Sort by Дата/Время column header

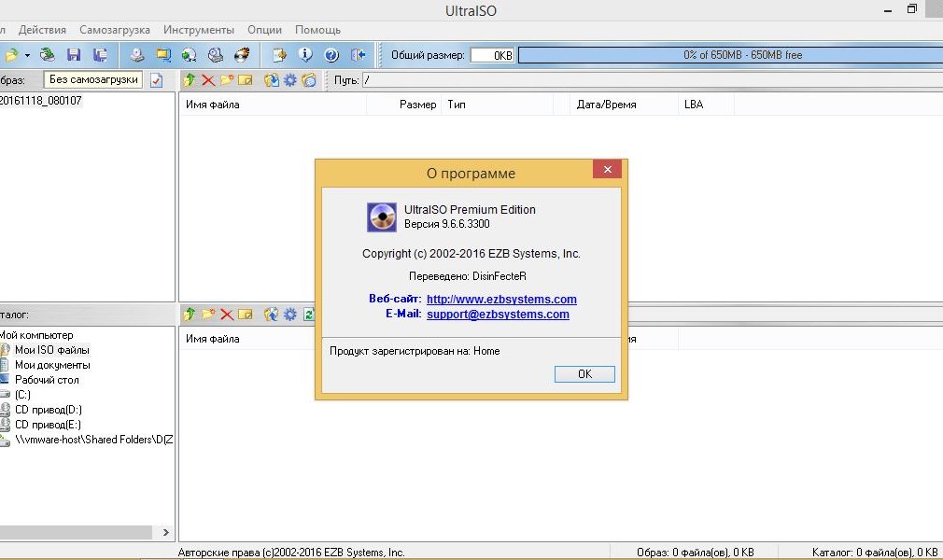624,104
